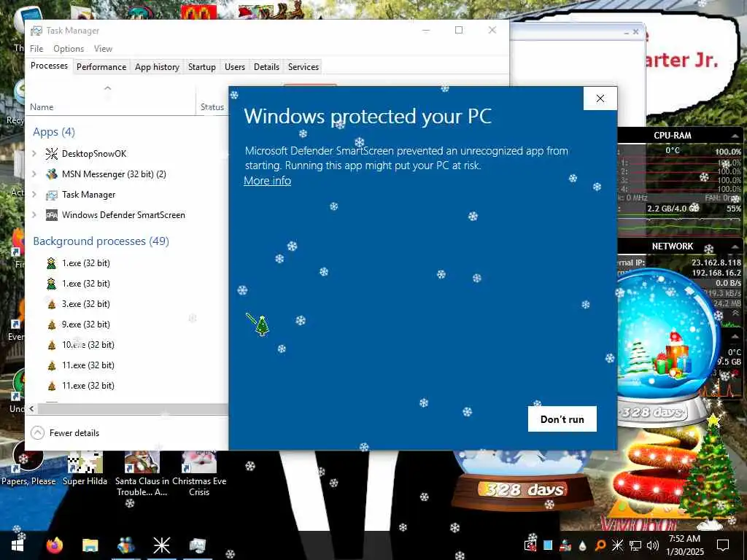This screenshot has width=747, height=560.
Task: Switch to the App history tab
Action: coord(157,67)
